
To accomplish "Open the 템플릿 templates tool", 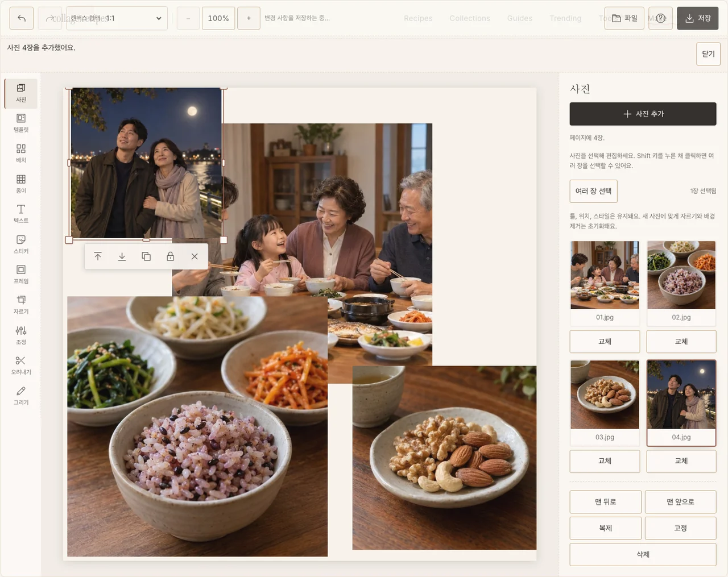I will (x=21, y=123).
